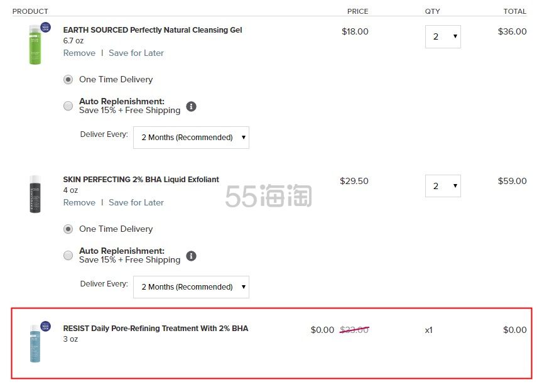Select the $36.00 total for Cleansing Gel
This screenshot has width=537, height=392.
(512, 31)
